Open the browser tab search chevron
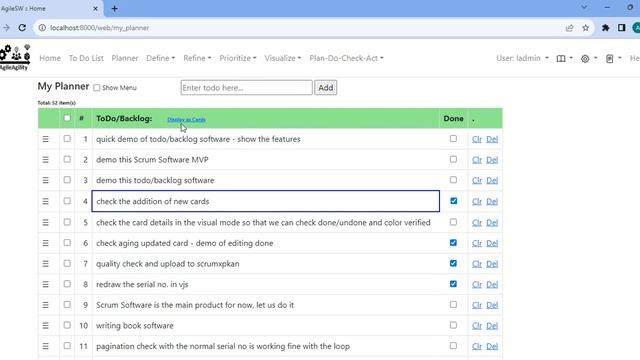640x360 pixels. pos(584,7)
